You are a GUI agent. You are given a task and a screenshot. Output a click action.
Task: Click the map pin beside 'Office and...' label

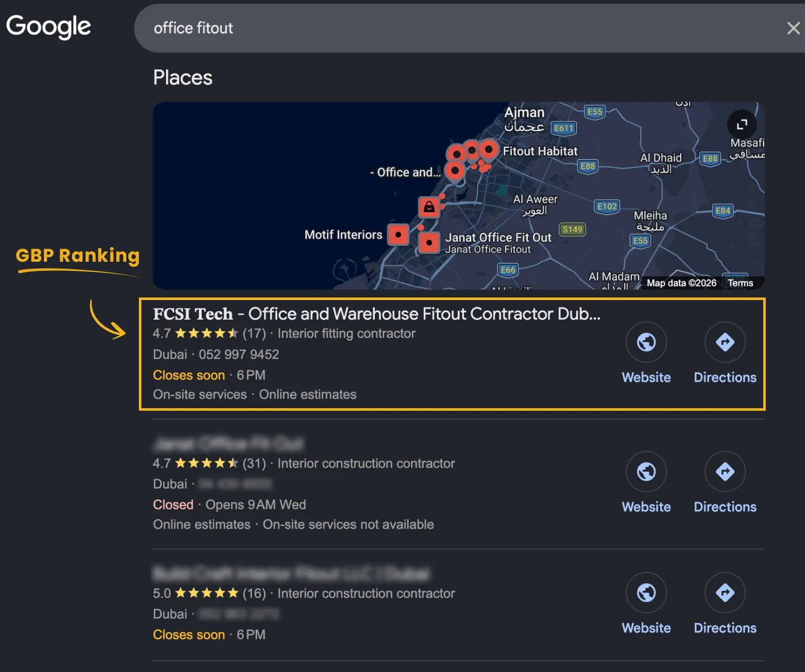click(x=455, y=171)
